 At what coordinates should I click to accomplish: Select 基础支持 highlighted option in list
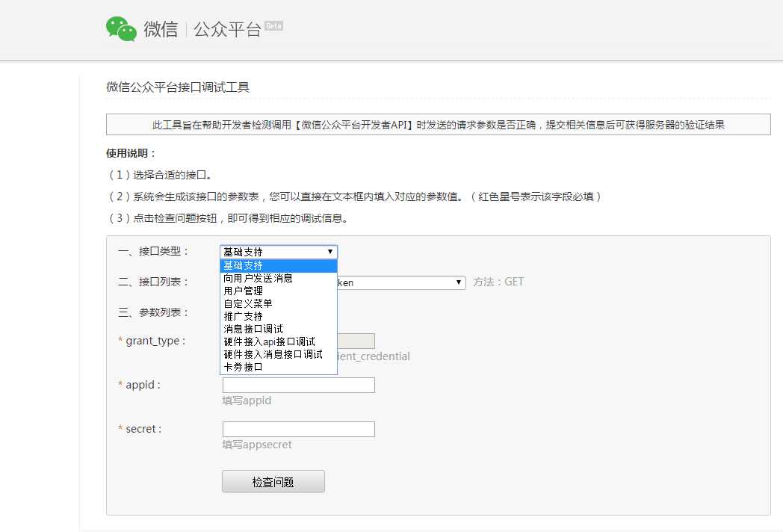click(x=279, y=266)
